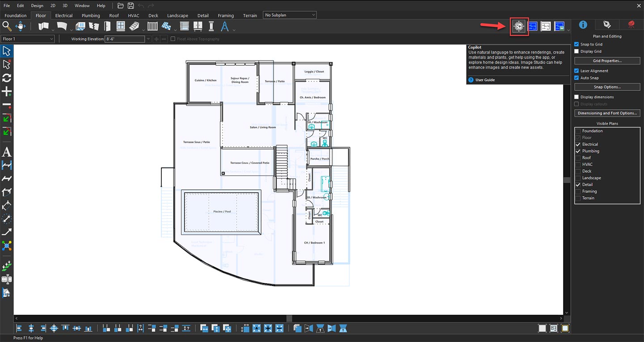The width and height of the screenshot is (644, 342).
Task: Select the arrow Selection tool in left toolbar
Action: [7, 51]
